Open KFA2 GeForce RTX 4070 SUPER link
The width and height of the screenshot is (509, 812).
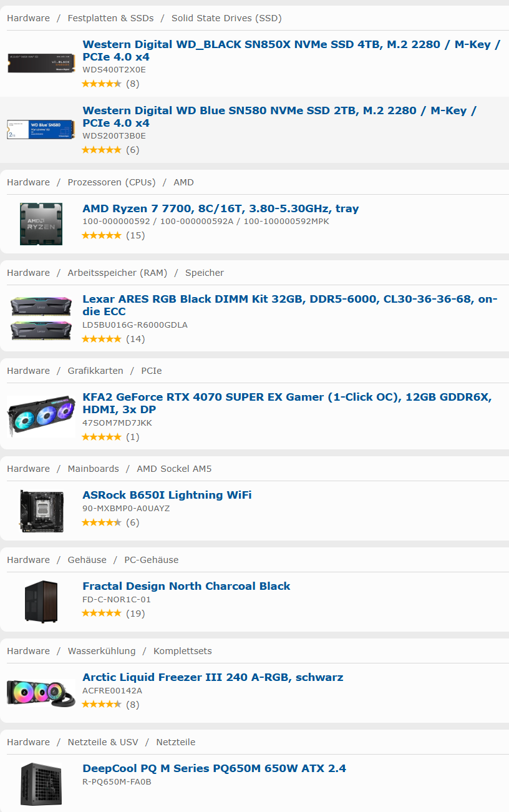(287, 403)
